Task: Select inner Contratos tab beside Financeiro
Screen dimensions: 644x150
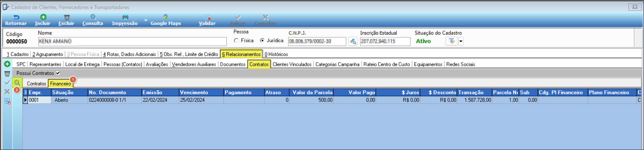Action: [36, 84]
